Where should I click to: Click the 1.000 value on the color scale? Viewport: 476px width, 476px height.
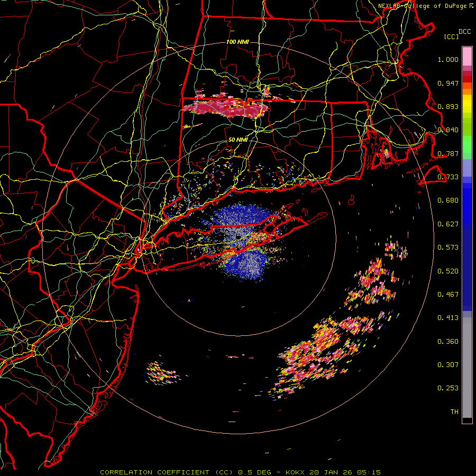(x=448, y=59)
